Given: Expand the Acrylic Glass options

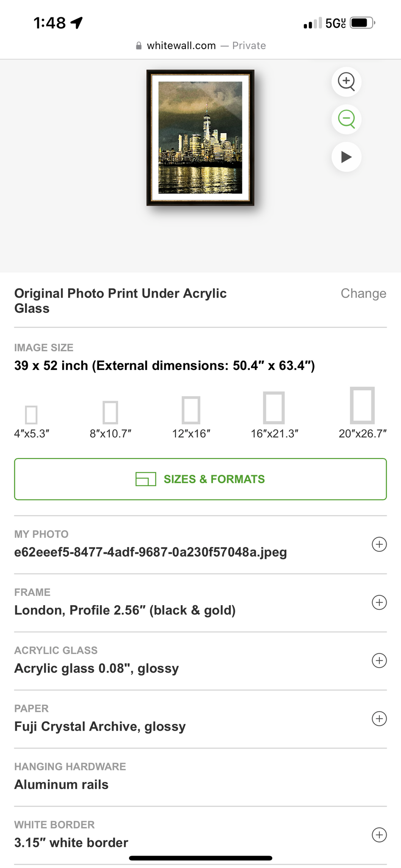Looking at the screenshot, I should coord(379,660).
